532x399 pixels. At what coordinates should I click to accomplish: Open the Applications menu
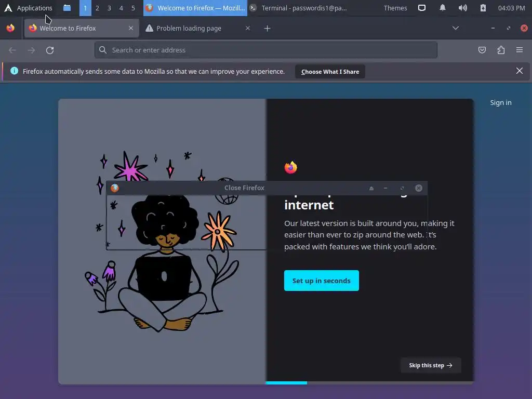28,8
